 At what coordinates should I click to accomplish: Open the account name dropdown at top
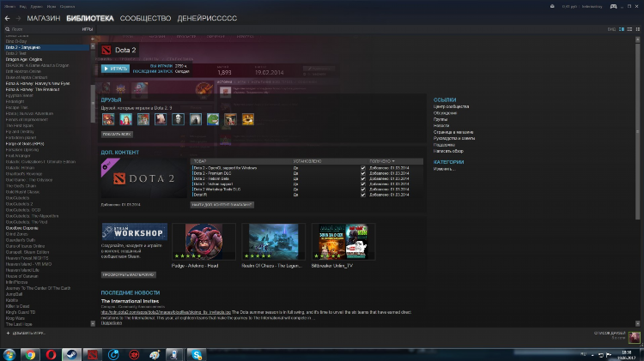click(592, 7)
